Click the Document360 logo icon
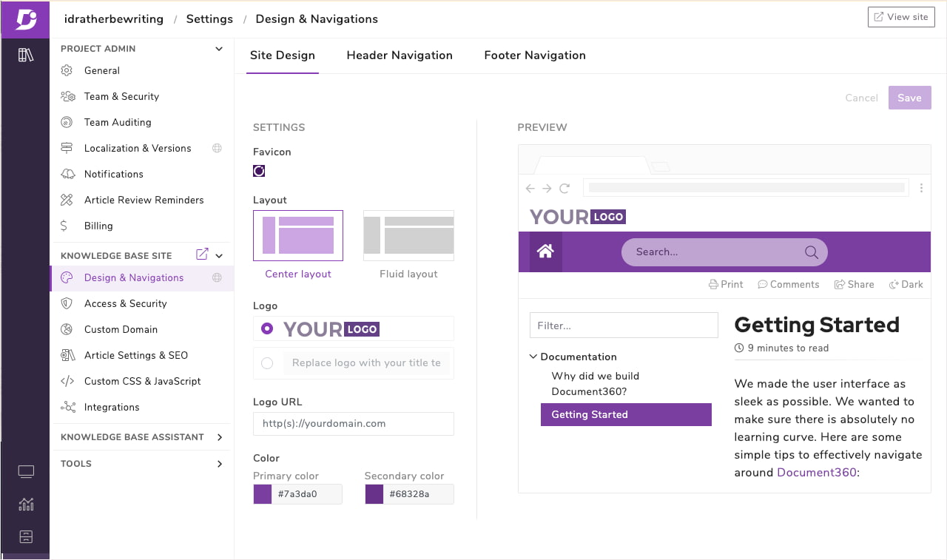This screenshot has width=947, height=560. (25, 19)
